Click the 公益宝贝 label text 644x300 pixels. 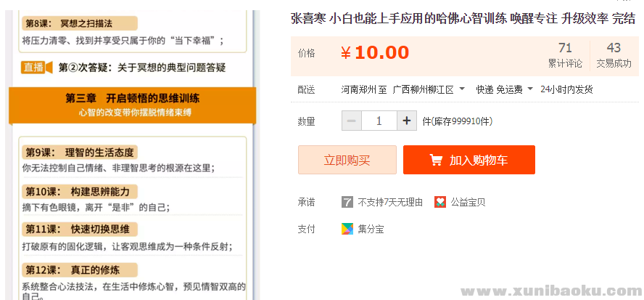[x=468, y=202]
